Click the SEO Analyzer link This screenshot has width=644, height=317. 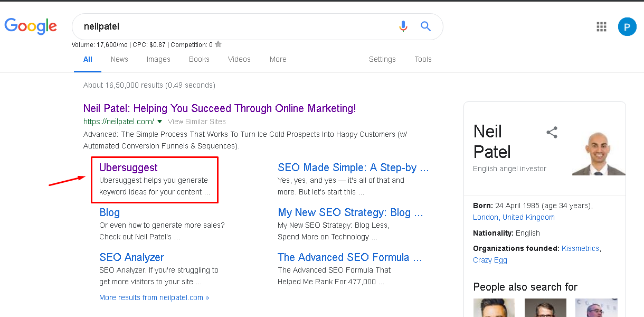[x=131, y=257]
